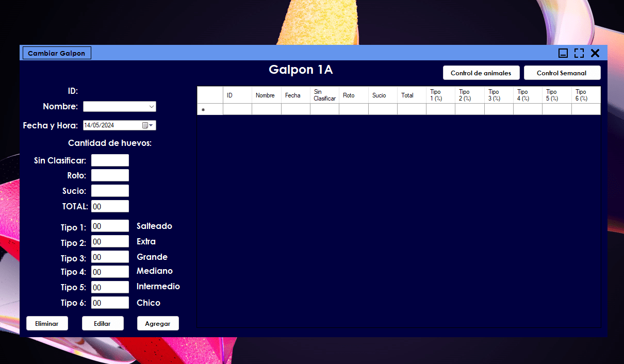Focus the Sin Clasificar input field

point(110,160)
